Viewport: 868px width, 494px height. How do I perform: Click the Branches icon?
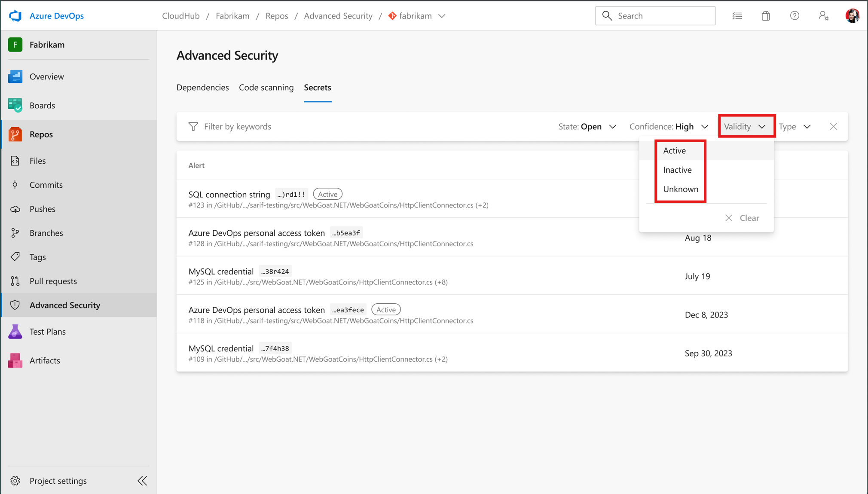click(15, 233)
